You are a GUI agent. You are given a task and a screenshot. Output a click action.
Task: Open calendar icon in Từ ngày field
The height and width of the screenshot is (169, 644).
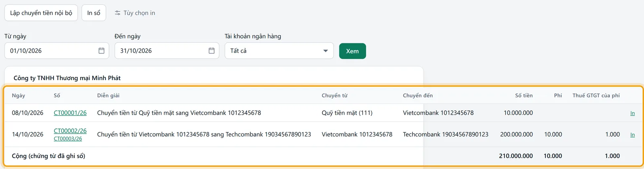tap(101, 51)
